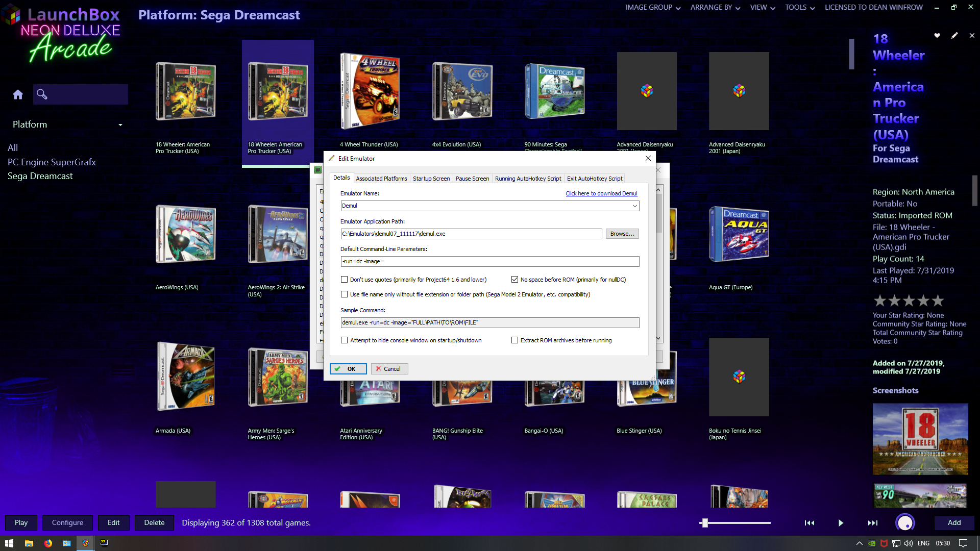980x551 pixels.
Task: Open the Emulator Name dropdown
Action: pyautogui.click(x=634, y=206)
